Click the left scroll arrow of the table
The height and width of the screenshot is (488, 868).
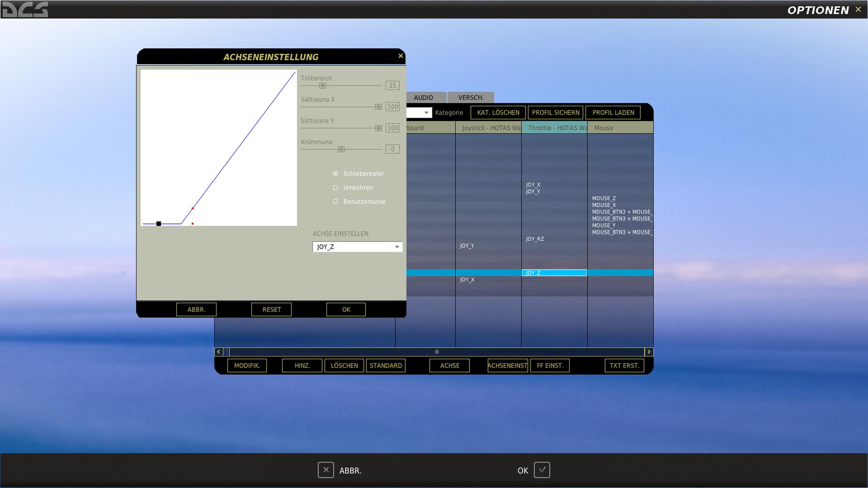click(219, 352)
